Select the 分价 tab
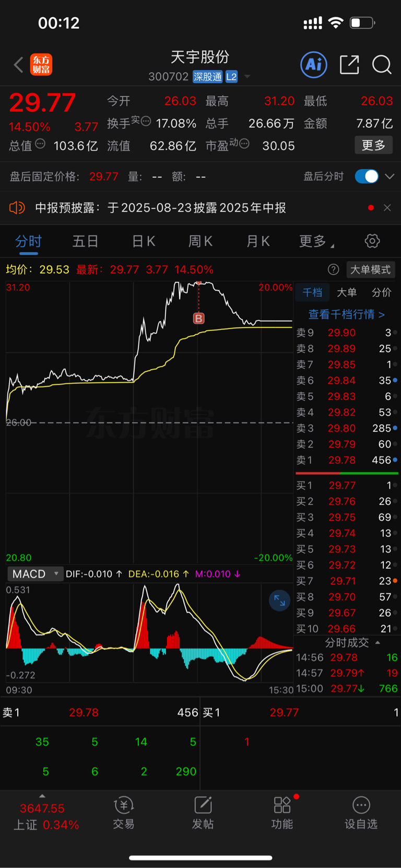Image resolution: width=401 pixels, height=868 pixels. coord(381,292)
